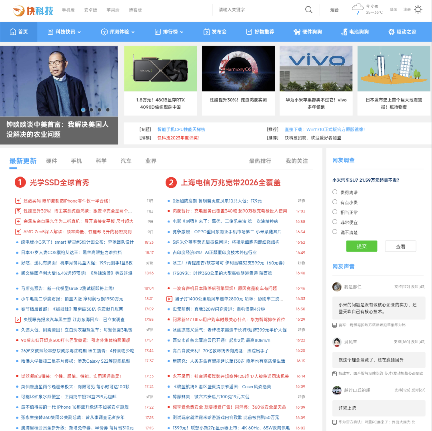Select the first radio option in the reader poll
Viewport: 432px width, 431px height.
click(335, 192)
